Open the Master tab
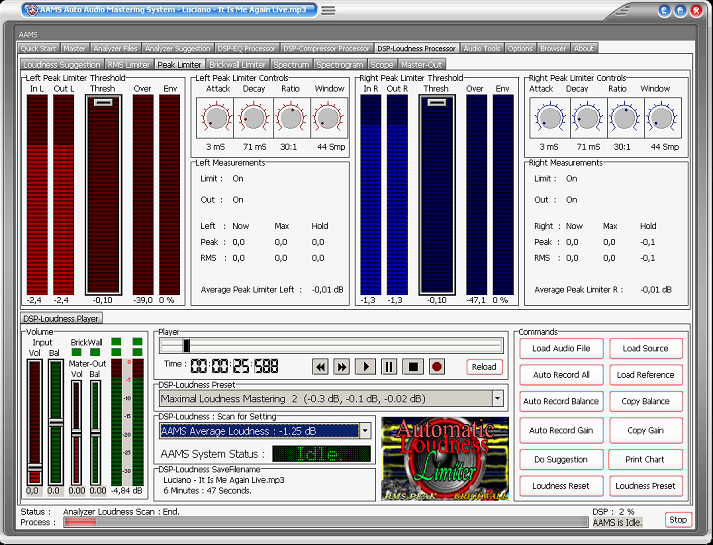The width and height of the screenshot is (713, 545). tap(75, 48)
